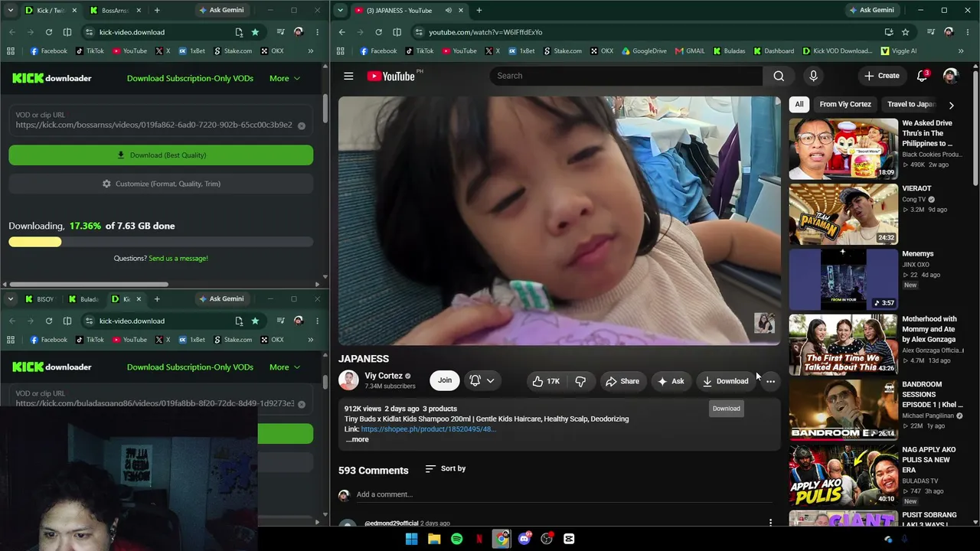
Task: Bookmark the YouTube page with the star
Action: point(905,32)
